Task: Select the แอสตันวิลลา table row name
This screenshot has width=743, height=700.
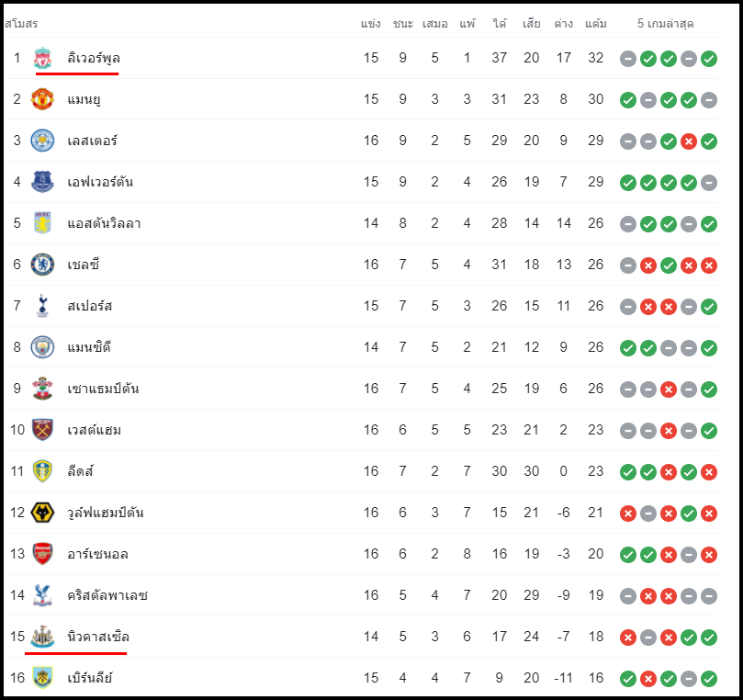Action: (x=104, y=223)
